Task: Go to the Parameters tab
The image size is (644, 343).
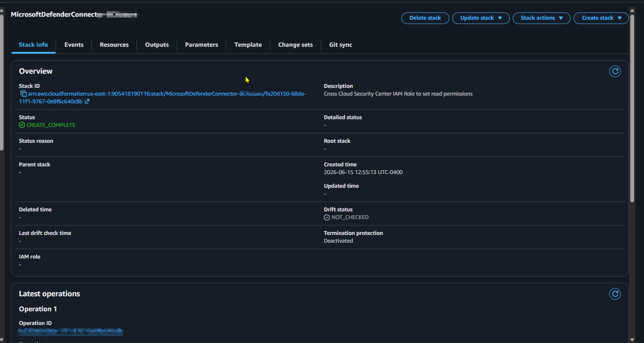Action: [x=202, y=45]
